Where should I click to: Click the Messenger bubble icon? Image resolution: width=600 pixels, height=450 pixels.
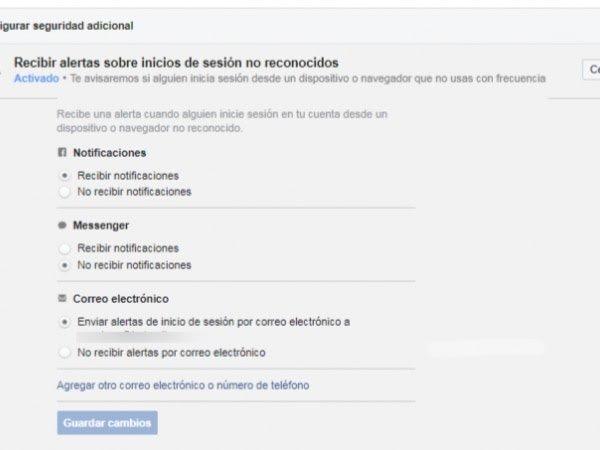(62, 225)
